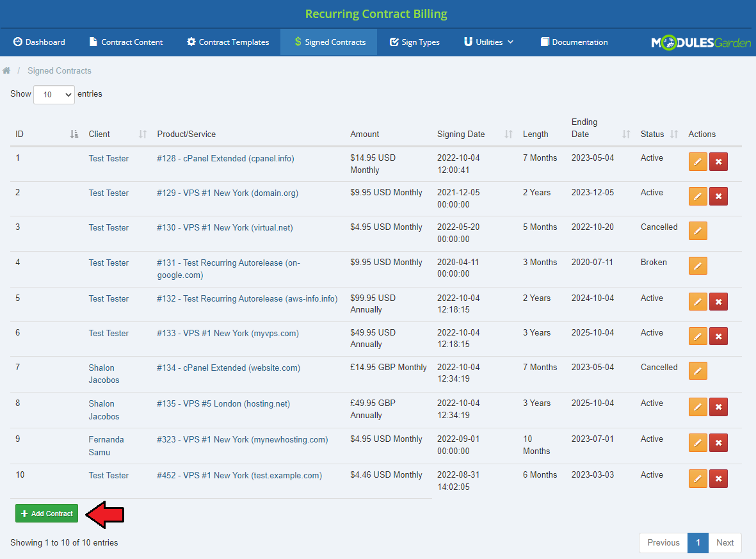The width and height of the screenshot is (756, 559).
Task: Go to Contract Templates tab
Action: pyautogui.click(x=227, y=42)
